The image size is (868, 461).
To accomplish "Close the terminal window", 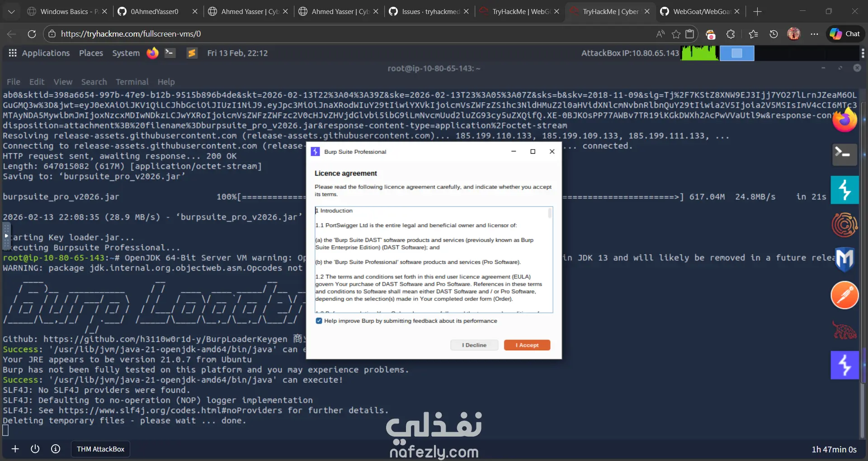I will coord(857,68).
